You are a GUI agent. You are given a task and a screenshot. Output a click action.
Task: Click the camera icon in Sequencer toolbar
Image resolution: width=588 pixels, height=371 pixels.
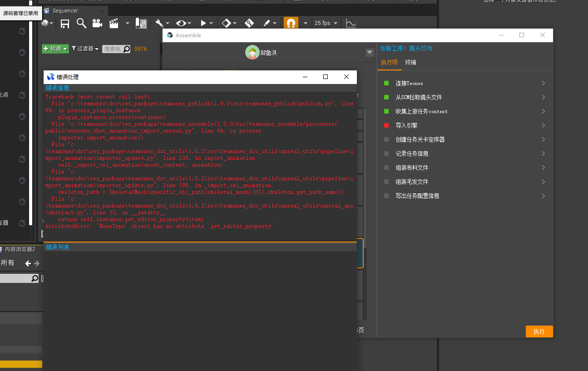[x=97, y=24]
